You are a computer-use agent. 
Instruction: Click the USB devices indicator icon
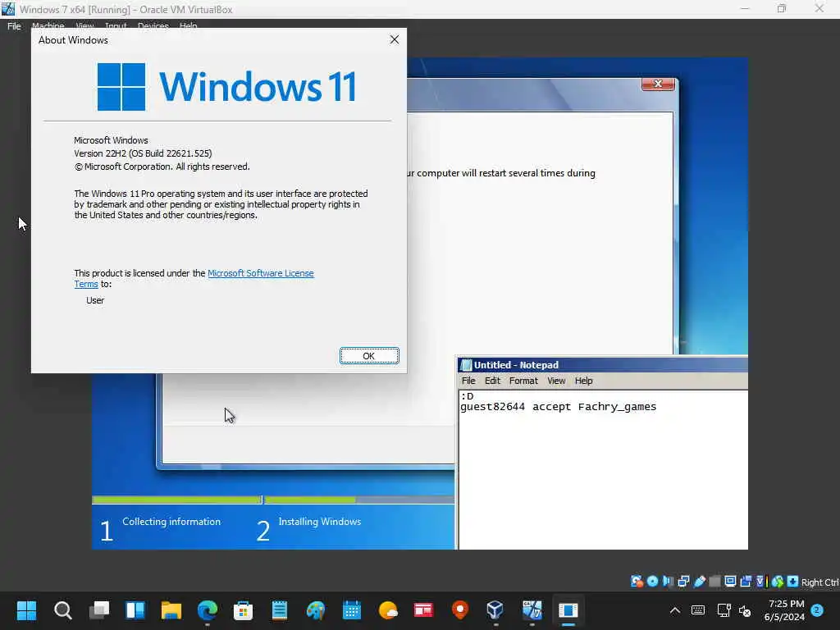(699, 582)
